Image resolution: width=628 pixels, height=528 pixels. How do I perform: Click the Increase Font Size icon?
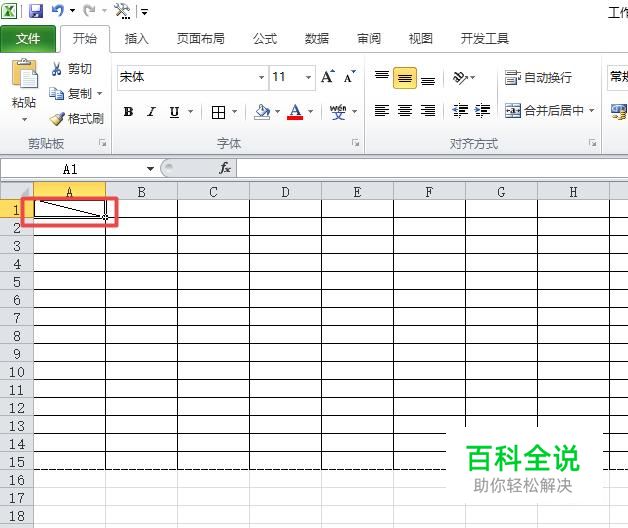coord(328,77)
